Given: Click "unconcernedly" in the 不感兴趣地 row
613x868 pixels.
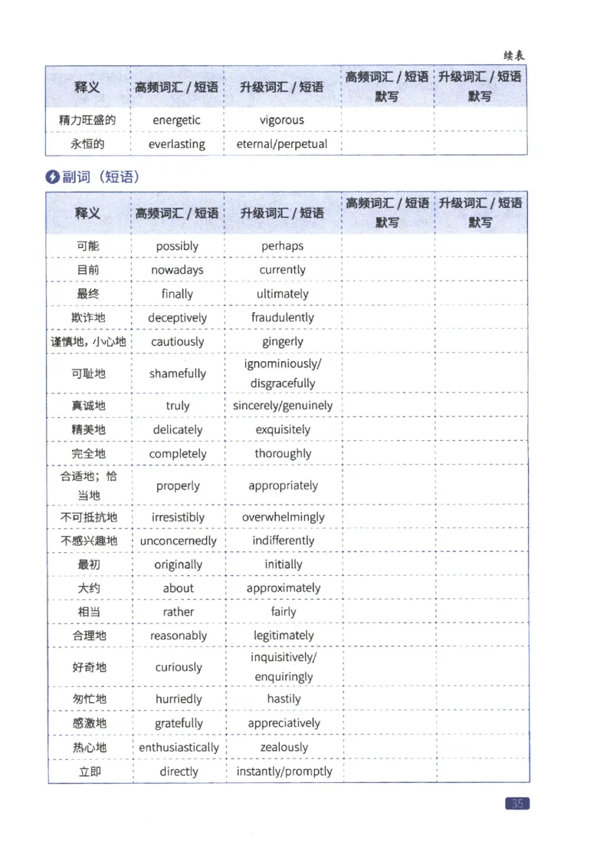Looking at the screenshot, I should (179, 541).
